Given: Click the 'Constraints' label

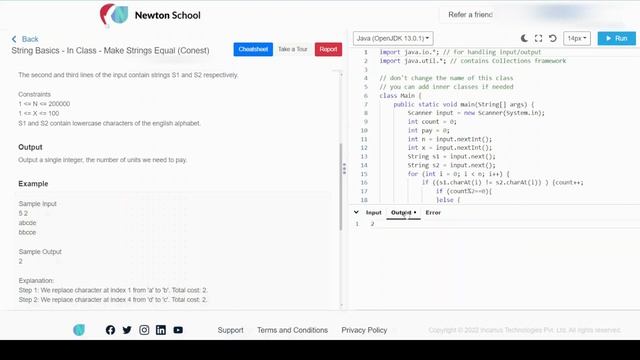Looking at the screenshot, I should pyautogui.click(x=35, y=94).
